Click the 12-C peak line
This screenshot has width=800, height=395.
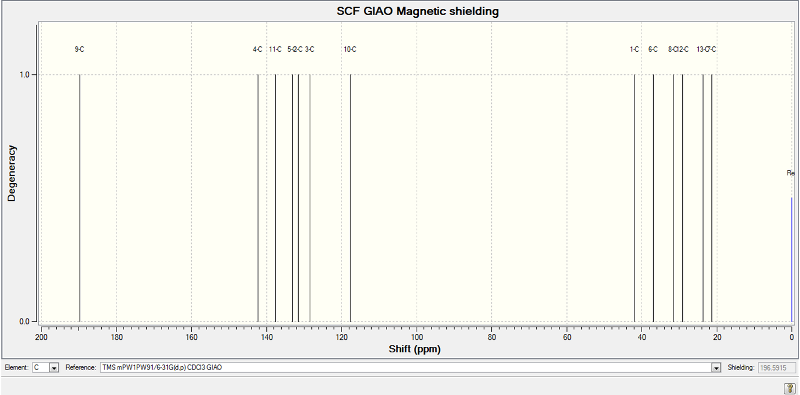point(682,198)
